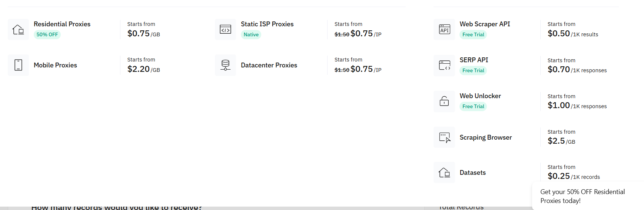The width and height of the screenshot is (644, 210).
Task: Click the Datacenter Proxies server icon
Action: tap(225, 65)
